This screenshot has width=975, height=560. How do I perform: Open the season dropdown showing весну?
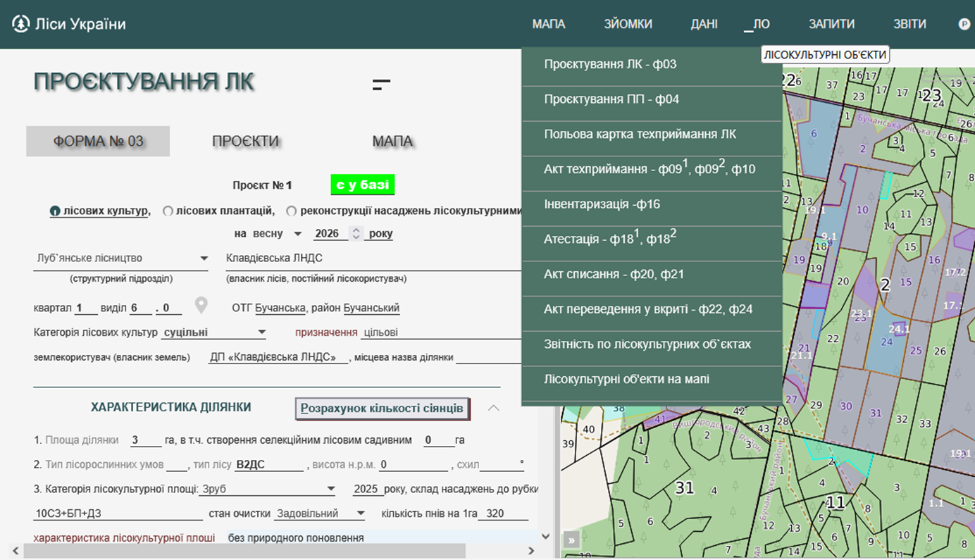pyautogui.click(x=277, y=234)
